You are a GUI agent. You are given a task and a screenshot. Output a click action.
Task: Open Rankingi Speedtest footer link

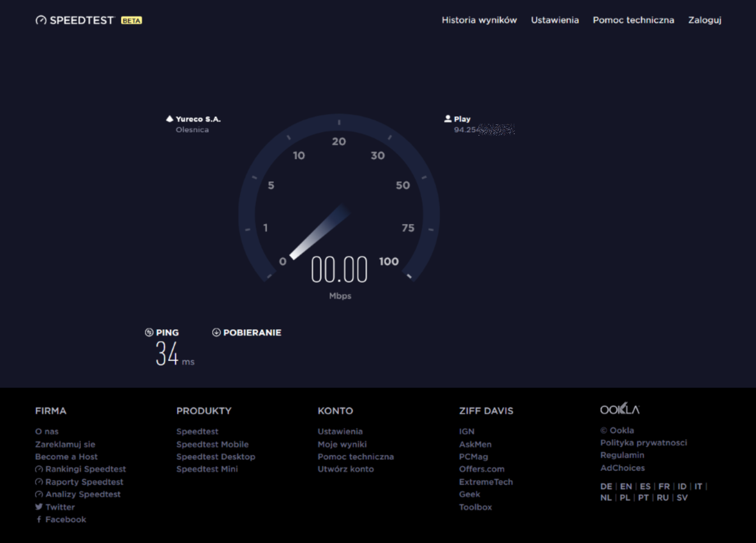coord(85,469)
